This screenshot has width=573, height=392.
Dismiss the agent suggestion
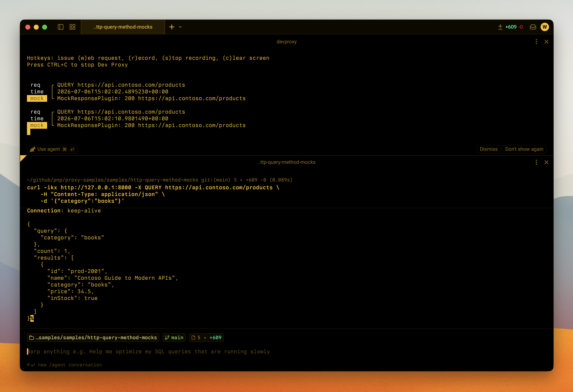(488, 149)
